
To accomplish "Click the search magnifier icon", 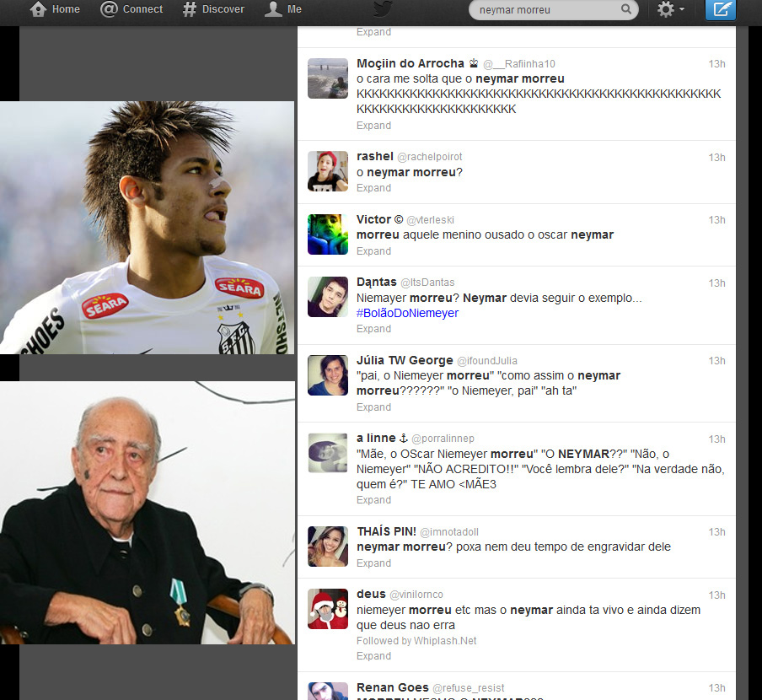I will pyautogui.click(x=626, y=9).
